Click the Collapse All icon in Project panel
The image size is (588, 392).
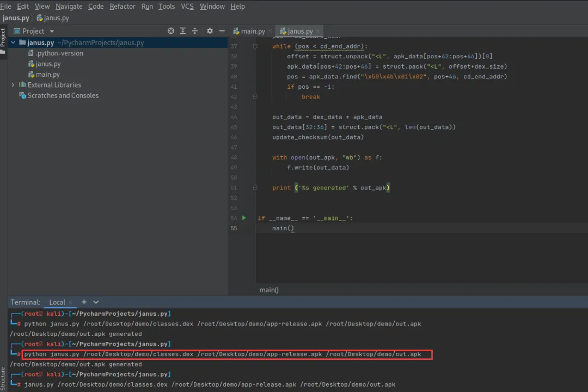tap(194, 31)
